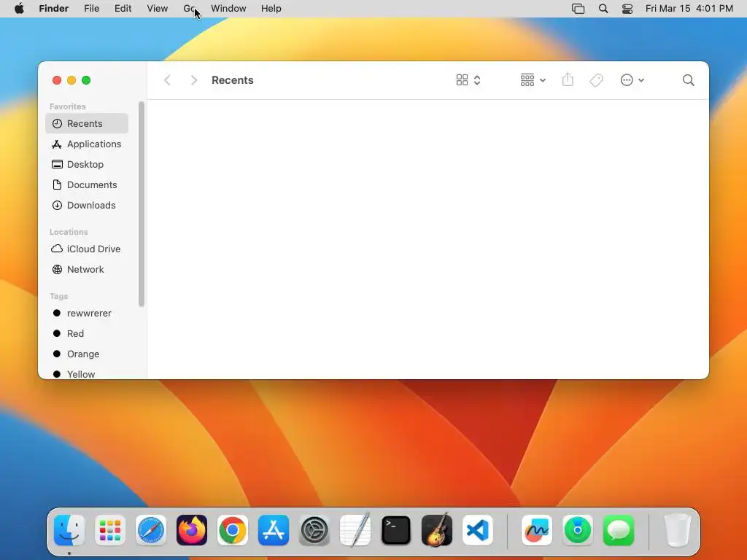Open Spotlight search in menu bar
747x560 pixels.
pos(603,9)
